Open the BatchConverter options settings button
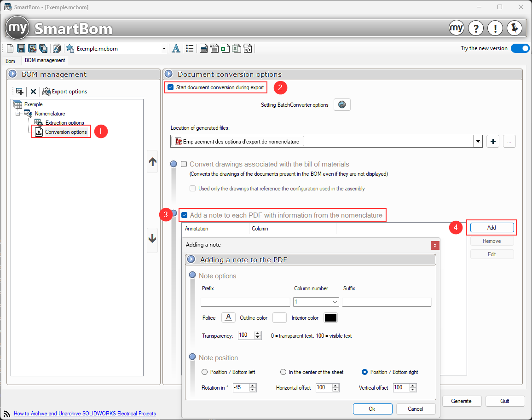 click(x=342, y=105)
